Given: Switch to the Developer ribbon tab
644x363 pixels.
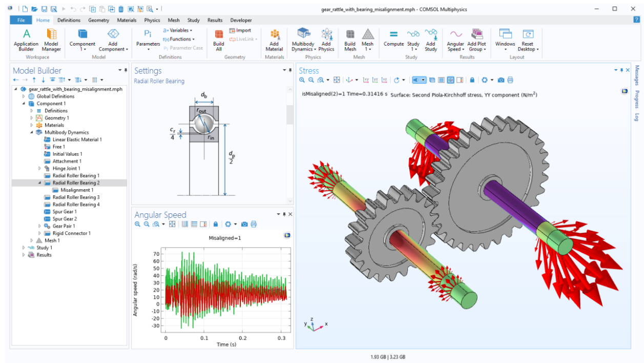Looking at the screenshot, I should [241, 21].
